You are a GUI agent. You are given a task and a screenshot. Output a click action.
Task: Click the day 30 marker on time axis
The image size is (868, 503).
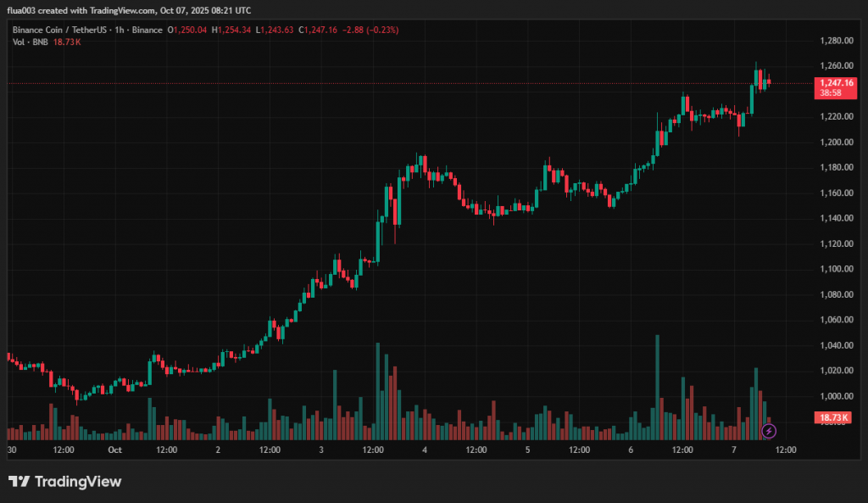point(12,450)
